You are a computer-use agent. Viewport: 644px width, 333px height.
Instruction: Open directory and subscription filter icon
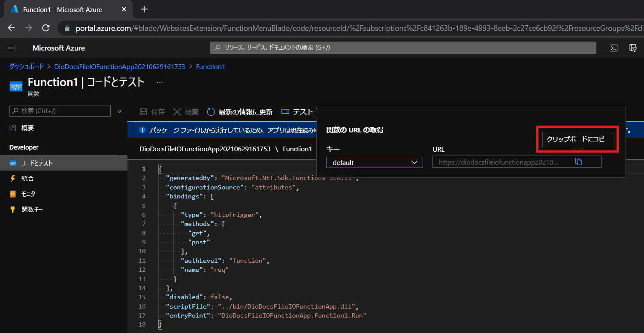coord(633,48)
